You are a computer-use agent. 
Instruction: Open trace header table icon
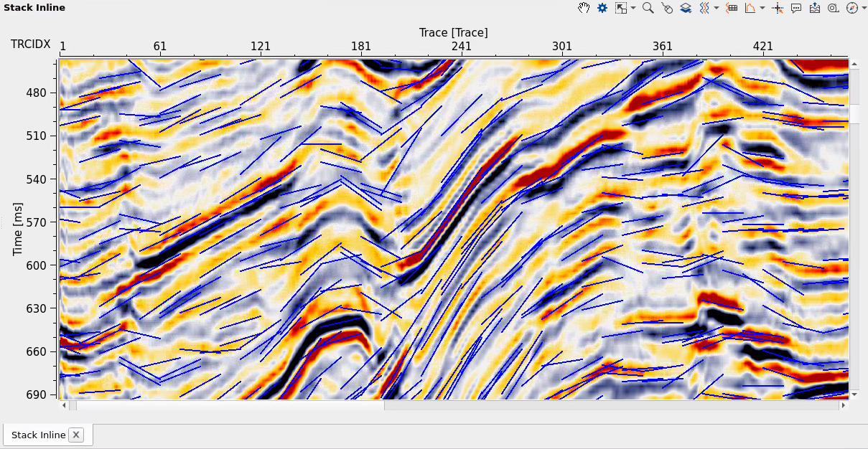732,8
